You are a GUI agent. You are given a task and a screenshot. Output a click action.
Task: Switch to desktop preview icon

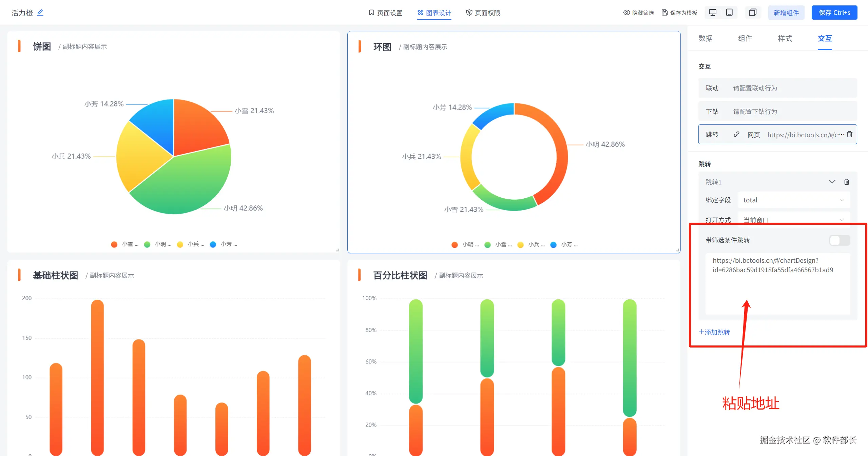coord(713,13)
